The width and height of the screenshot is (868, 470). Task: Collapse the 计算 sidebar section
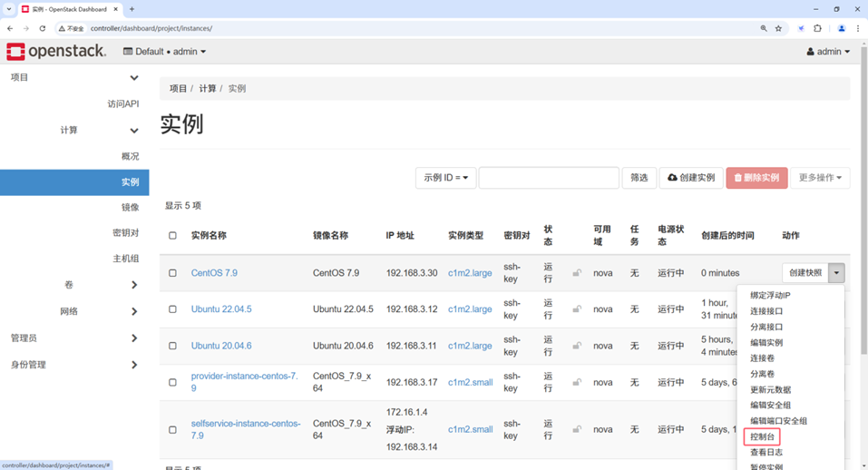(x=134, y=131)
